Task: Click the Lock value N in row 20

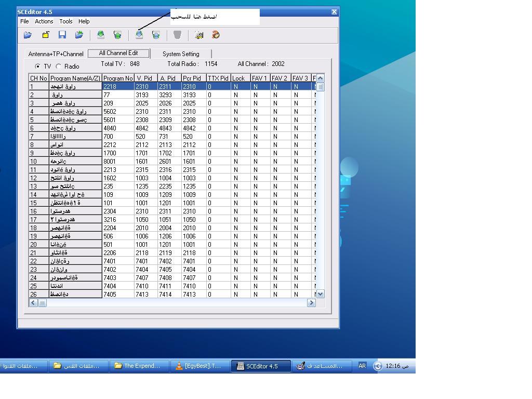Action: point(241,245)
